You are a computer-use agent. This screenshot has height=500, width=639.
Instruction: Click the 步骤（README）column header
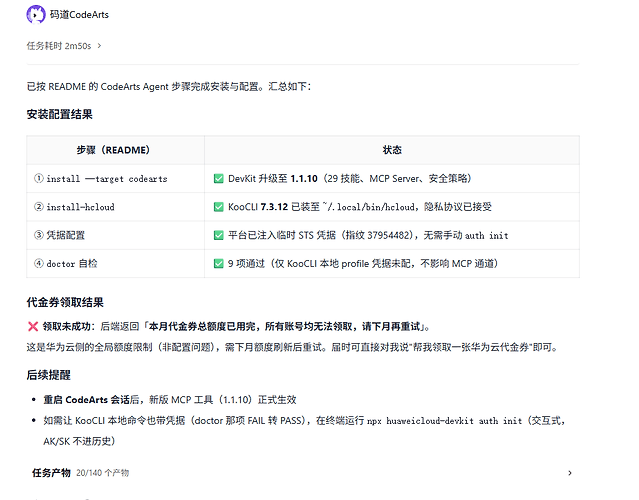[x=113, y=150]
